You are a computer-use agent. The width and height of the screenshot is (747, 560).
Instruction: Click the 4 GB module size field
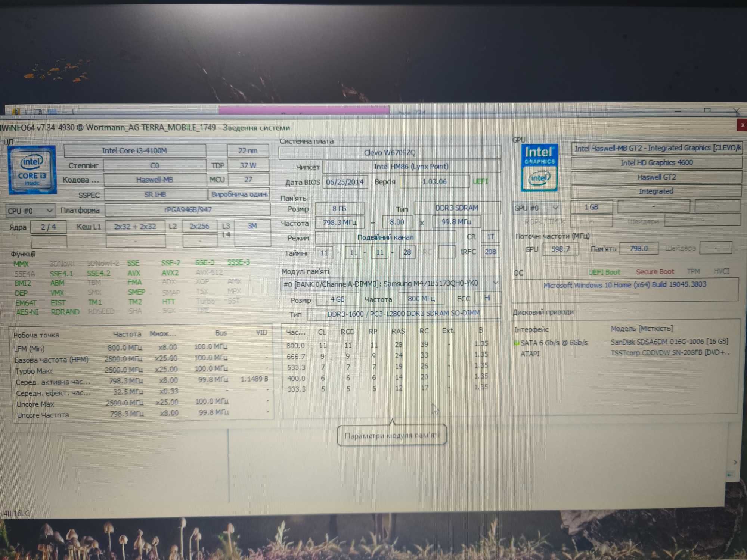point(337,299)
